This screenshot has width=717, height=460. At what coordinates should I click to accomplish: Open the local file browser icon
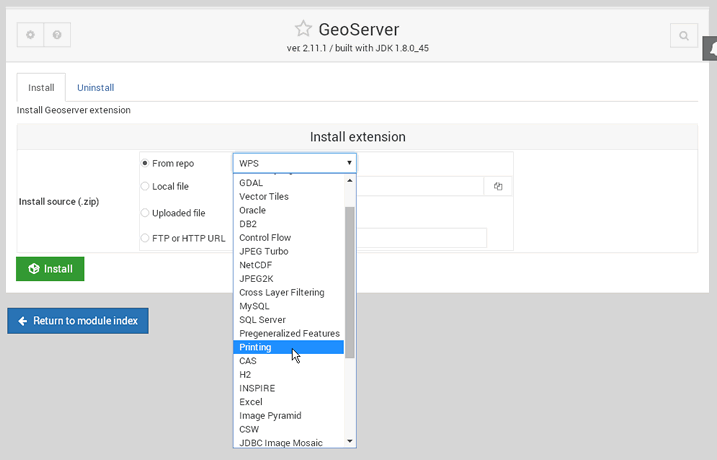[x=498, y=186]
